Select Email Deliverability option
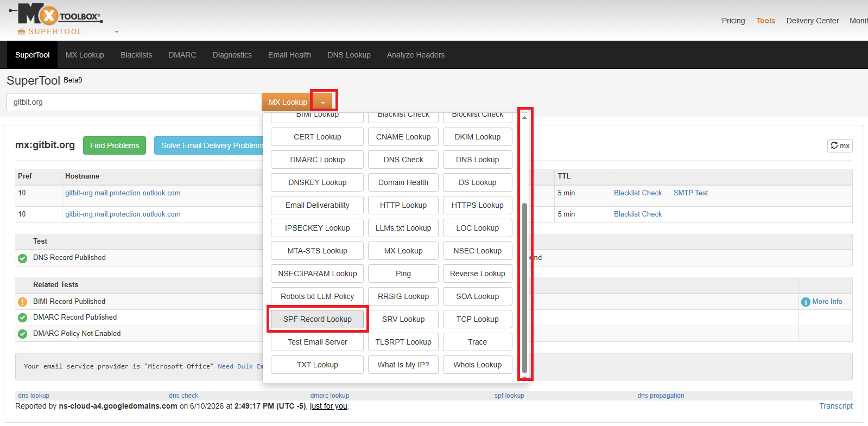This screenshot has width=868, height=426. pos(318,205)
